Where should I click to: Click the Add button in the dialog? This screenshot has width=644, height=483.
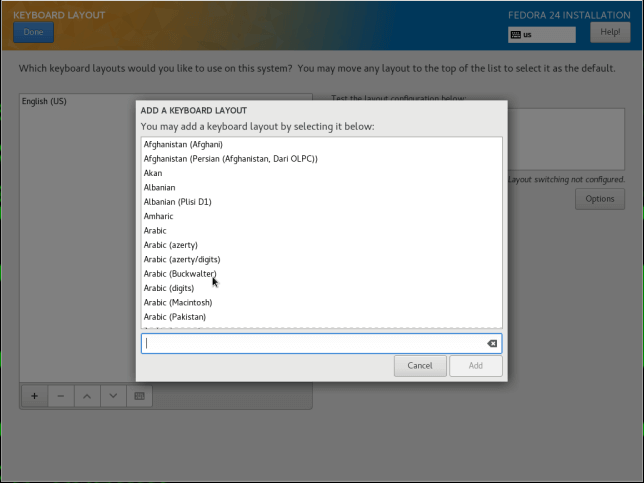coord(476,366)
